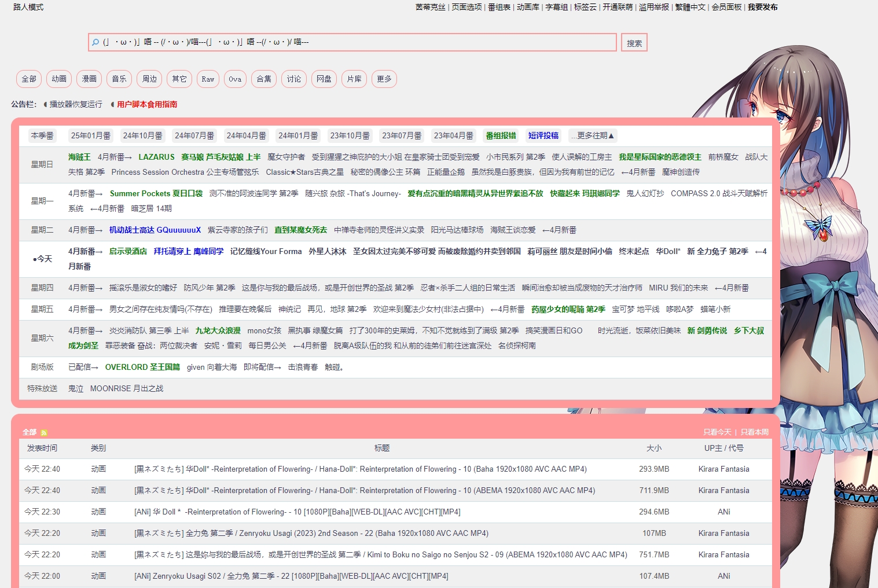
Task: Click the magnifier icon in the search box
Action: [95, 42]
